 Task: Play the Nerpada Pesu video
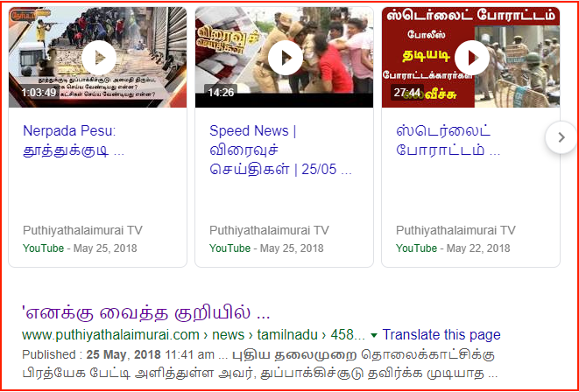tap(99, 58)
